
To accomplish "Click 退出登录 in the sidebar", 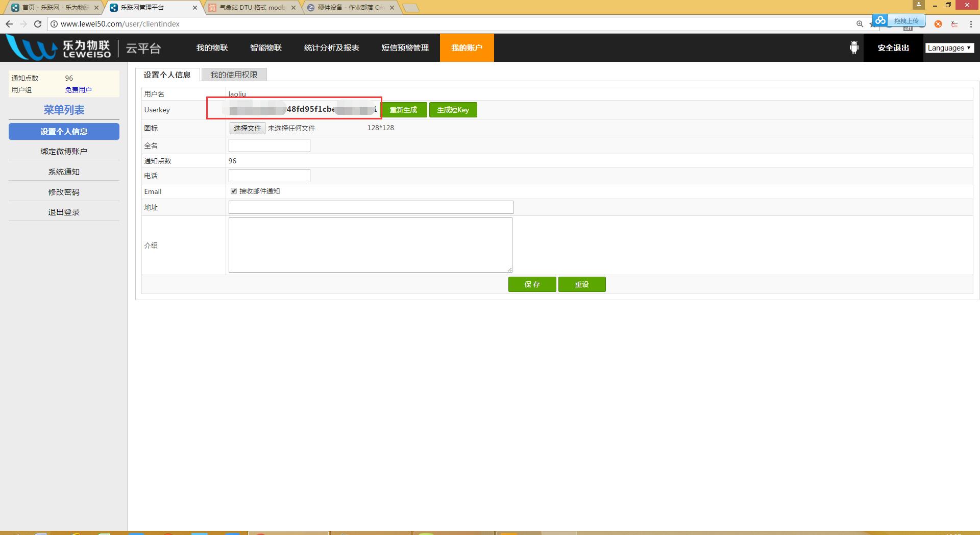I will tap(64, 212).
